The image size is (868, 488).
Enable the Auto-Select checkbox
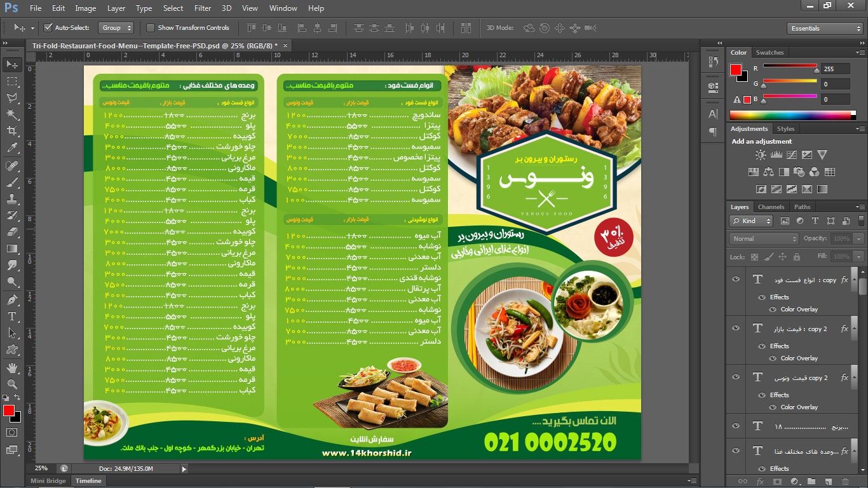(x=48, y=28)
